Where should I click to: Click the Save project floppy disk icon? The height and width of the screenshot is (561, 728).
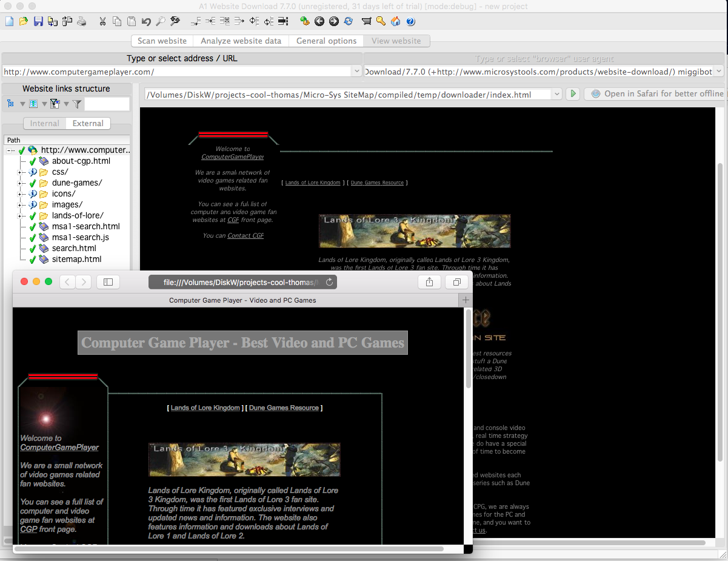[x=38, y=21]
